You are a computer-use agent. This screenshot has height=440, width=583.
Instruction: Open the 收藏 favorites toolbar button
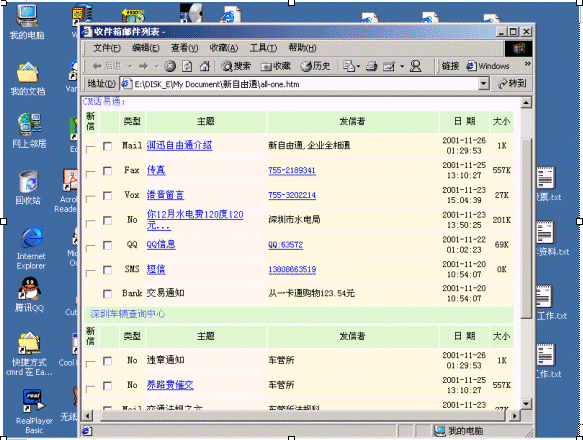click(276, 66)
